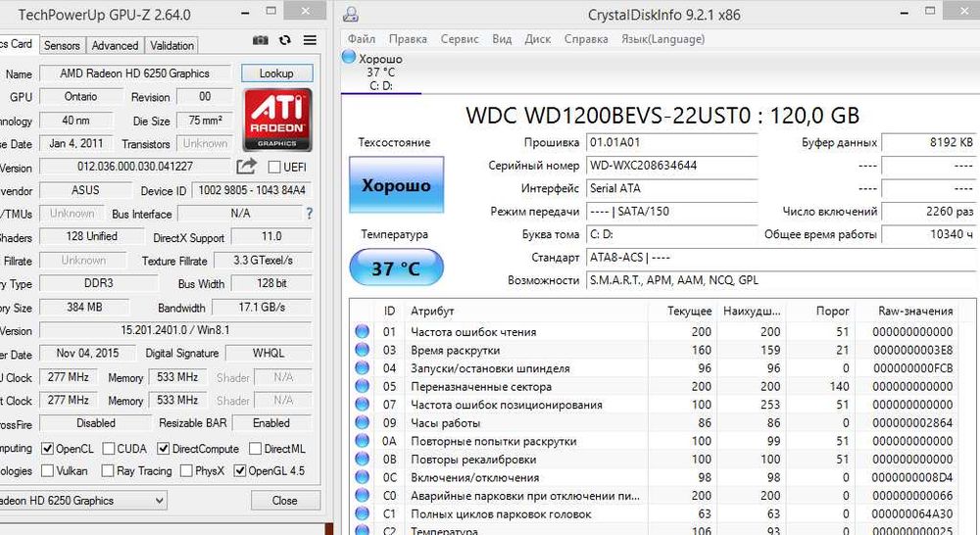Viewport: 980px width, 535px height.
Task: Toggle the Vulkan checkbox
Action: pos(47,470)
